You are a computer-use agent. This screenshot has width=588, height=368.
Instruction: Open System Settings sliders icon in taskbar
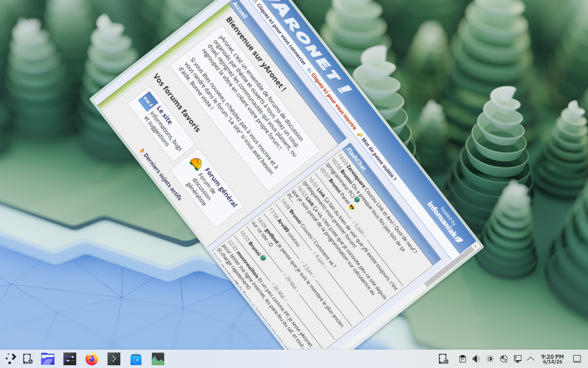coord(70,359)
